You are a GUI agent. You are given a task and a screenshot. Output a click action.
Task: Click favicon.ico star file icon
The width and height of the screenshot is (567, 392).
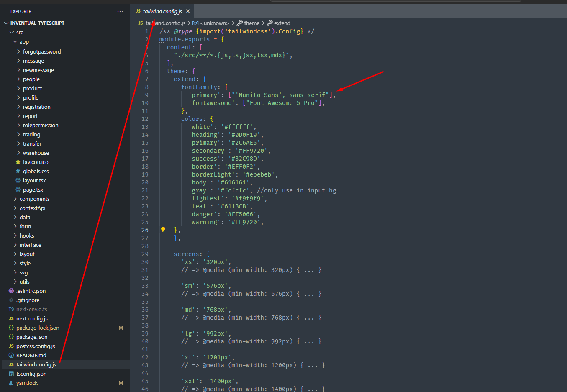click(x=18, y=162)
